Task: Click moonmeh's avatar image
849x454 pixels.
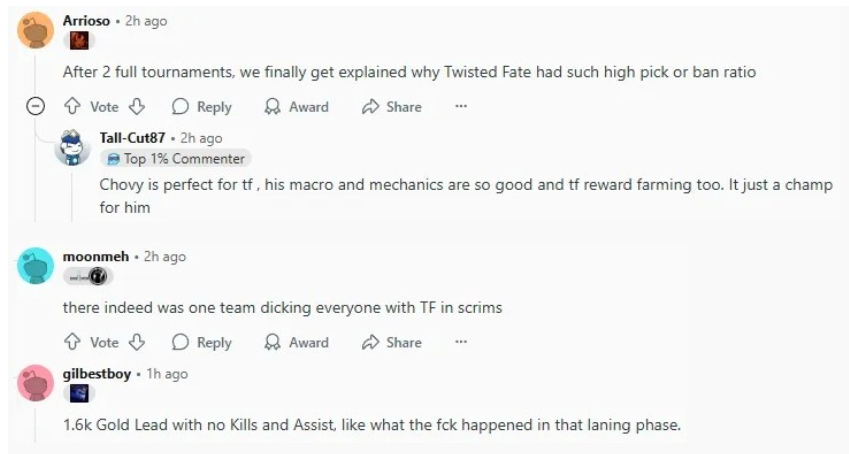Action: [x=36, y=265]
